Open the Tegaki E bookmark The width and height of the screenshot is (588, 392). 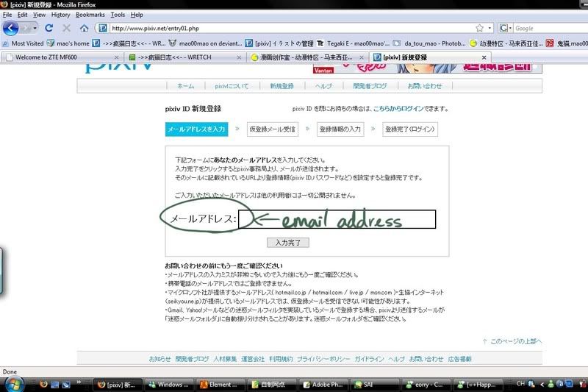coord(354,43)
